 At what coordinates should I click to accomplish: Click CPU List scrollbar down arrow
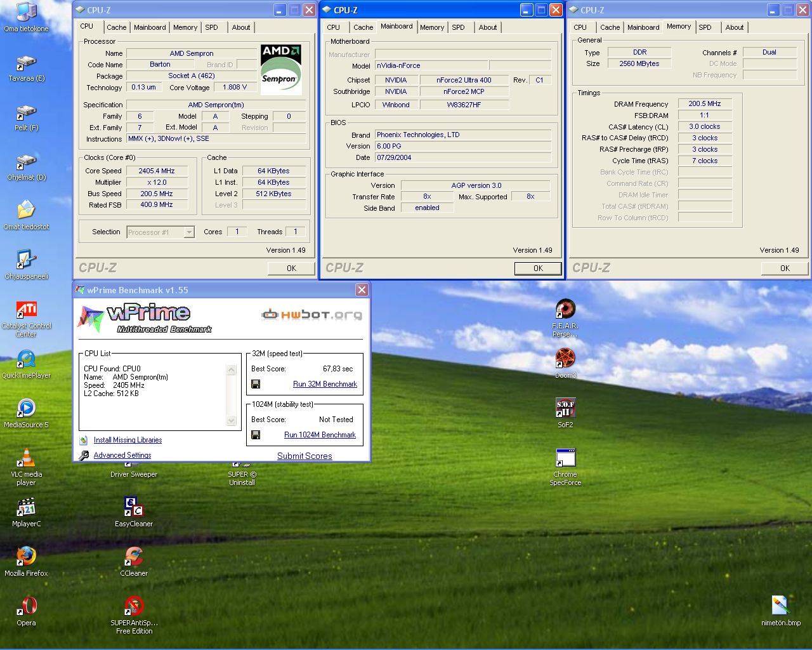pyautogui.click(x=232, y=420)
